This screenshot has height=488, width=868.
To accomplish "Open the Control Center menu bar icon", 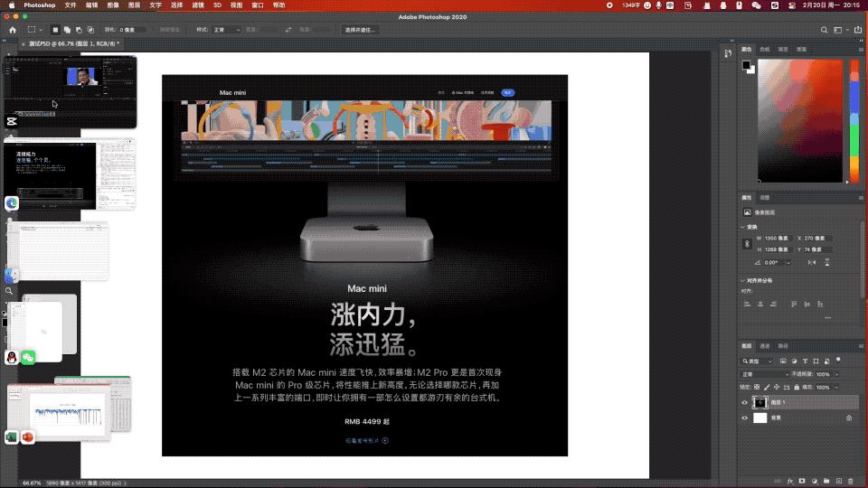I will (792, 5).
